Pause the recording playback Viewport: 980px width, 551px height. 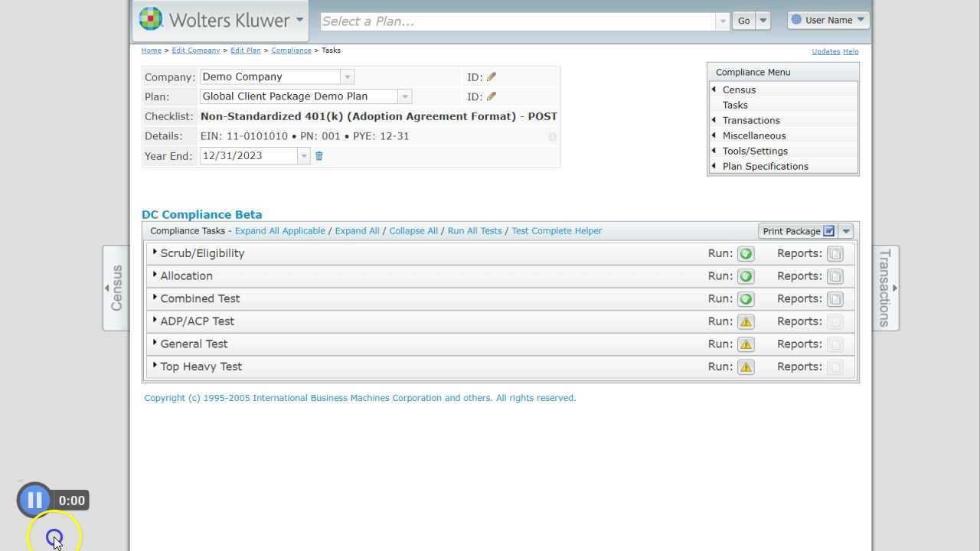click(x=34, y=500)
